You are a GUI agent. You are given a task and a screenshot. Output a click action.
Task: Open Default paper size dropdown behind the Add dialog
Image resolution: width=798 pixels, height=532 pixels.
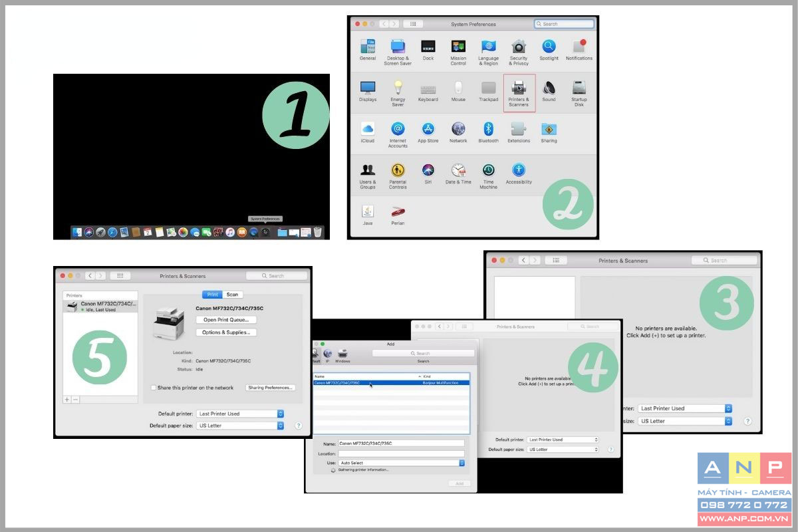coord(563,450)
